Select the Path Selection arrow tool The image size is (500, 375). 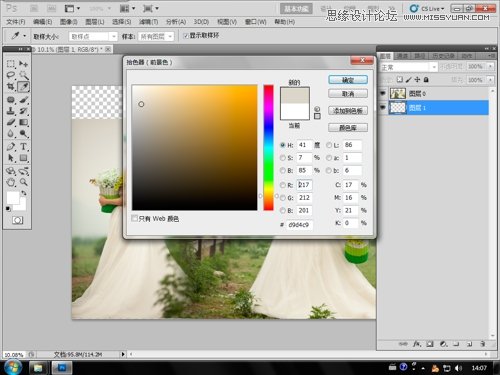pos(11,158)
